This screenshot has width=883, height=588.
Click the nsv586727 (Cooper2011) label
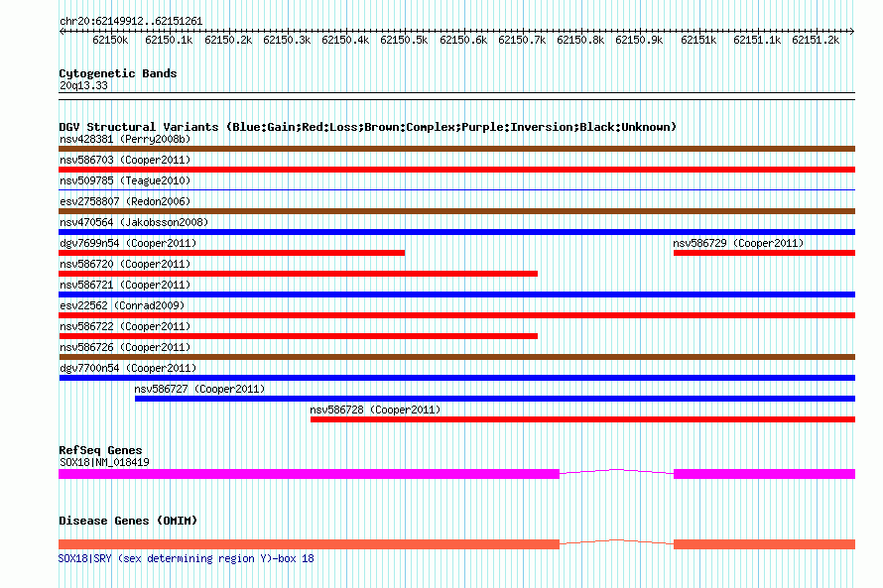pyautogui.click(x=199, y=389)
